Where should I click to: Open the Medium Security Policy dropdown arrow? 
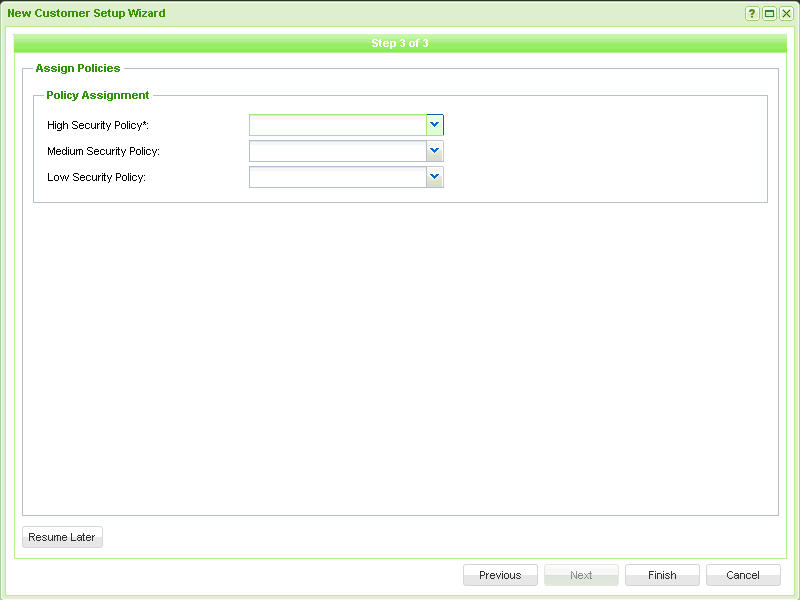pos(435,151)
